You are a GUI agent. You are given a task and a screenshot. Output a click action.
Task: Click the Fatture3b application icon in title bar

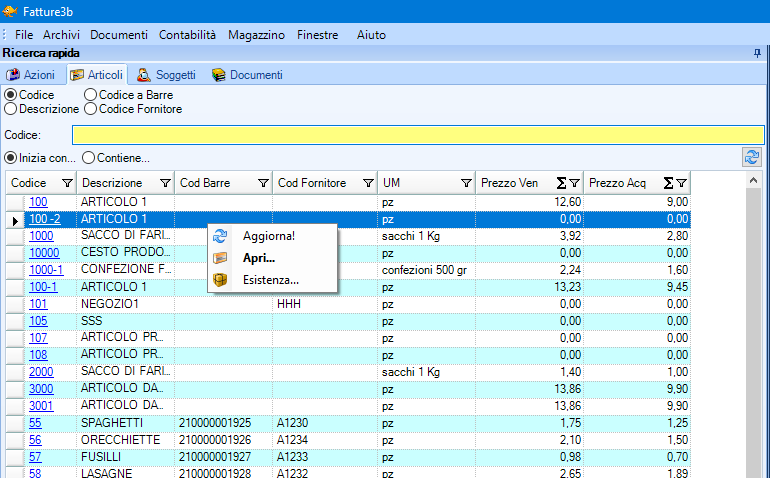11,11
